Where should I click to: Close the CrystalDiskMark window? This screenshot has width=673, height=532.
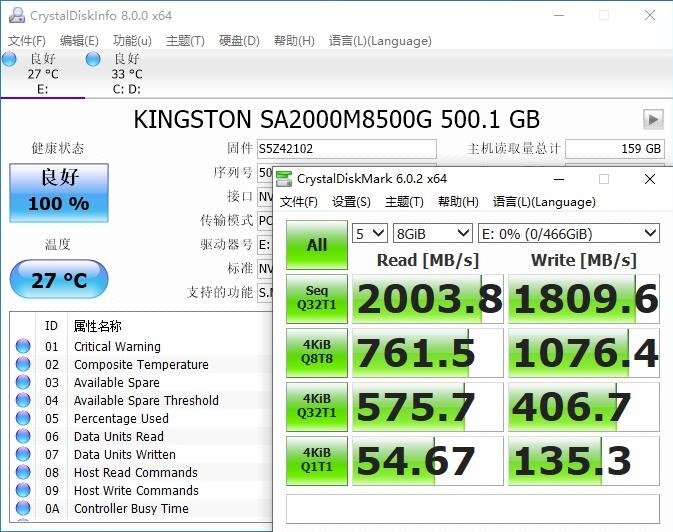click(x=649, y=179)
